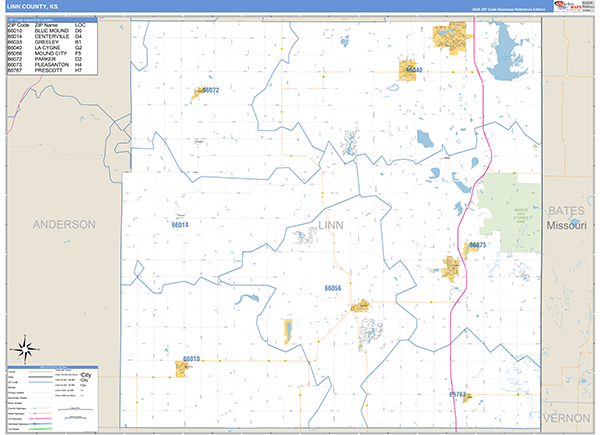Click the yellow Parker city area near 66072
The image size is (600, 435).
198,93
